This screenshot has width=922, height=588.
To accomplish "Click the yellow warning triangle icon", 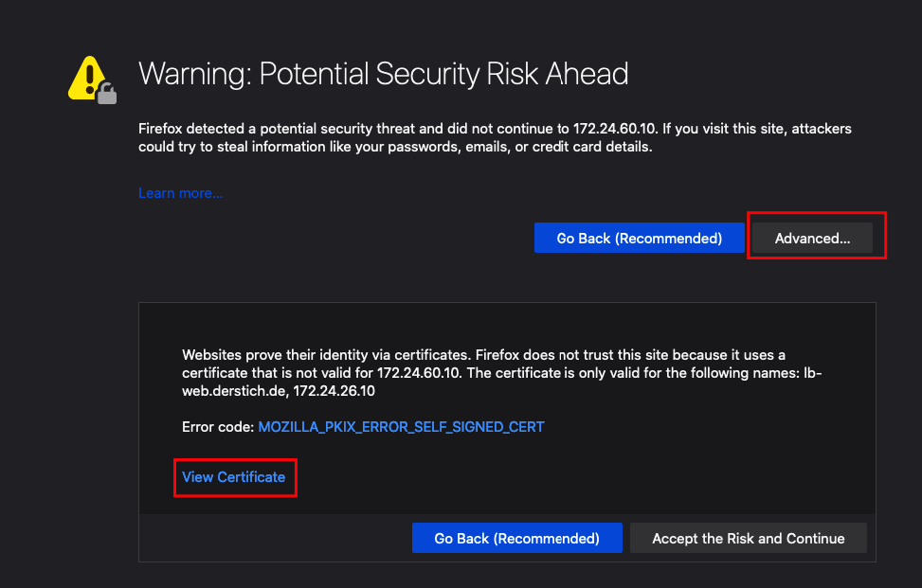I will point(88,79).
